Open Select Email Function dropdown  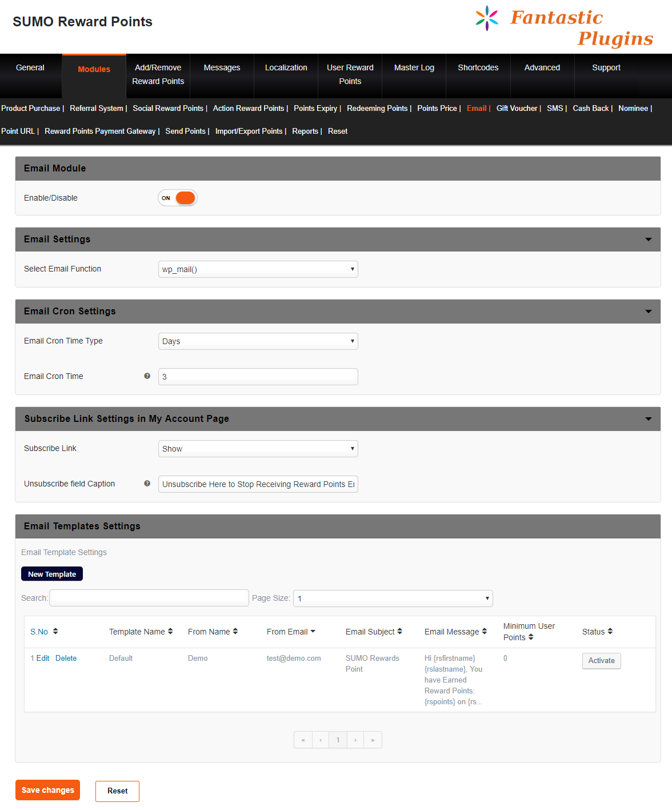[x=258, y=269]
